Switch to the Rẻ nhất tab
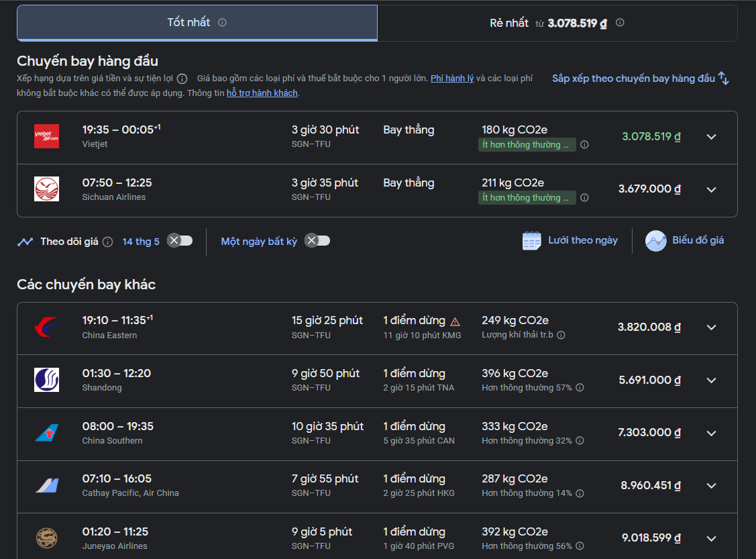The image size is (756, 559). pos(557,23)
